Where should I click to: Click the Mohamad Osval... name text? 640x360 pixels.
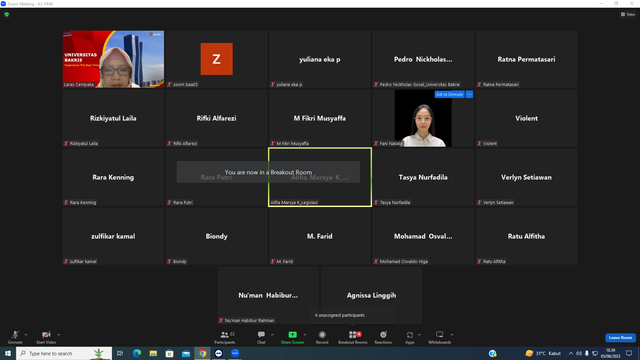coord(423,236)
